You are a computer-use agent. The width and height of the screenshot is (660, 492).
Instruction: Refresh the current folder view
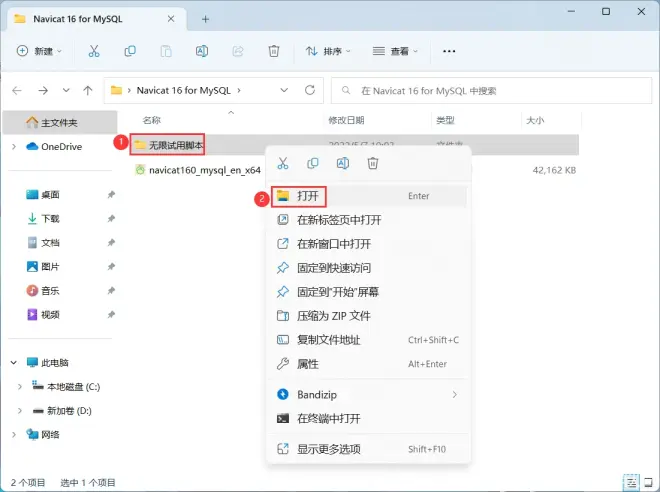310,90
